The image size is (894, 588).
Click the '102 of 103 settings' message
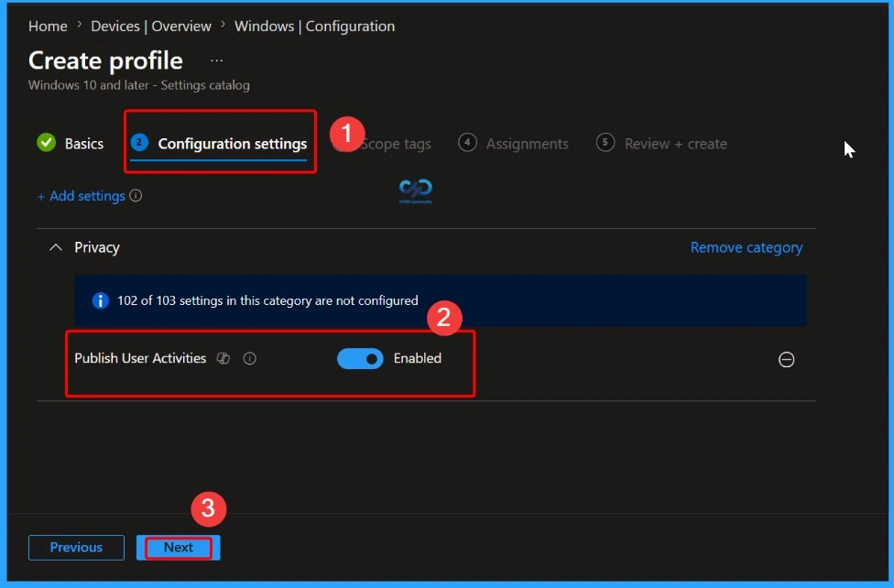(267, 300)
